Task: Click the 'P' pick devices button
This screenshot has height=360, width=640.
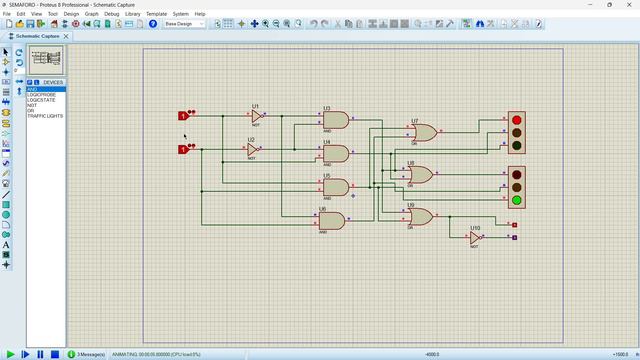Action: click(30, 82)
